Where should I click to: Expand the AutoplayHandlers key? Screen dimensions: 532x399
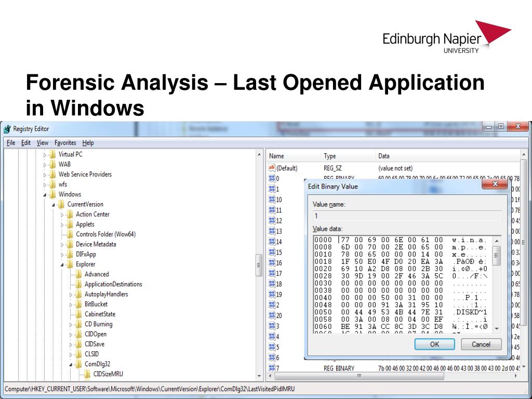[x=71, y=295]
